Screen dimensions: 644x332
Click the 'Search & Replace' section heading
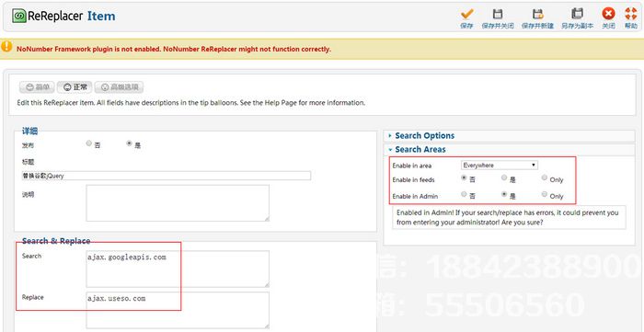pos(56,241)
